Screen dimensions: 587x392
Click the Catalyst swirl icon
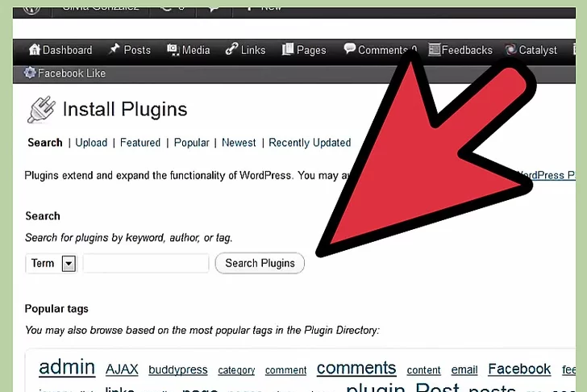[510, 49]
